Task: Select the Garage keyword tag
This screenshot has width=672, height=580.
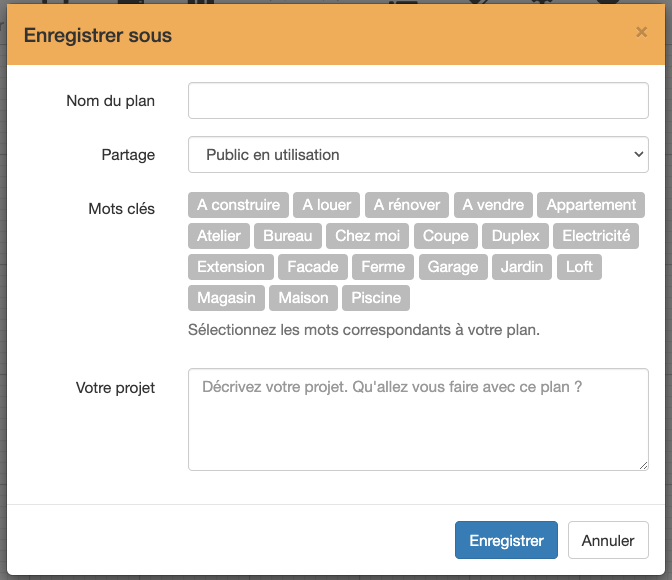Action: pyautogui.click(x=453, y=267)
